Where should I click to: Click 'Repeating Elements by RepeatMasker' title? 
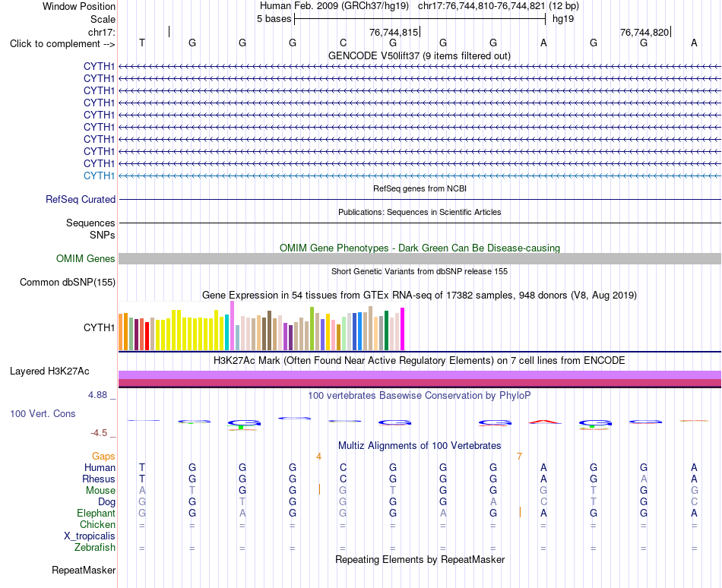click(420, 559)
